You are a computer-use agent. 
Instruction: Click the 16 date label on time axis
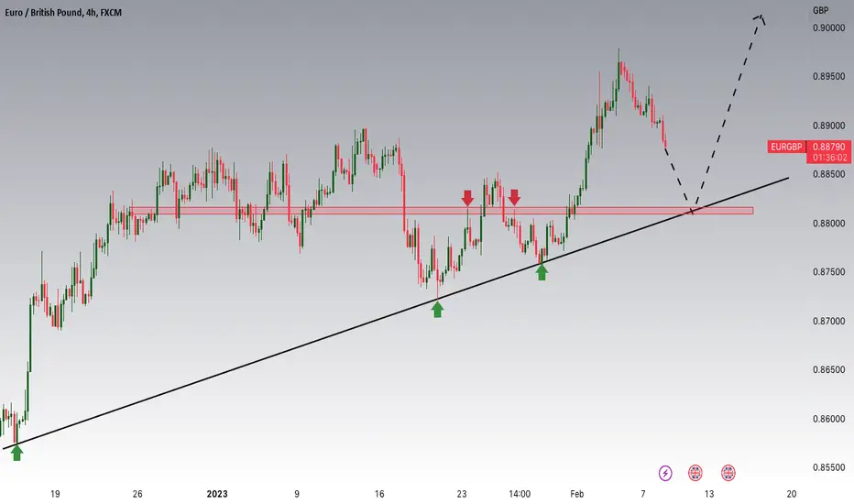tap(379, 494)
